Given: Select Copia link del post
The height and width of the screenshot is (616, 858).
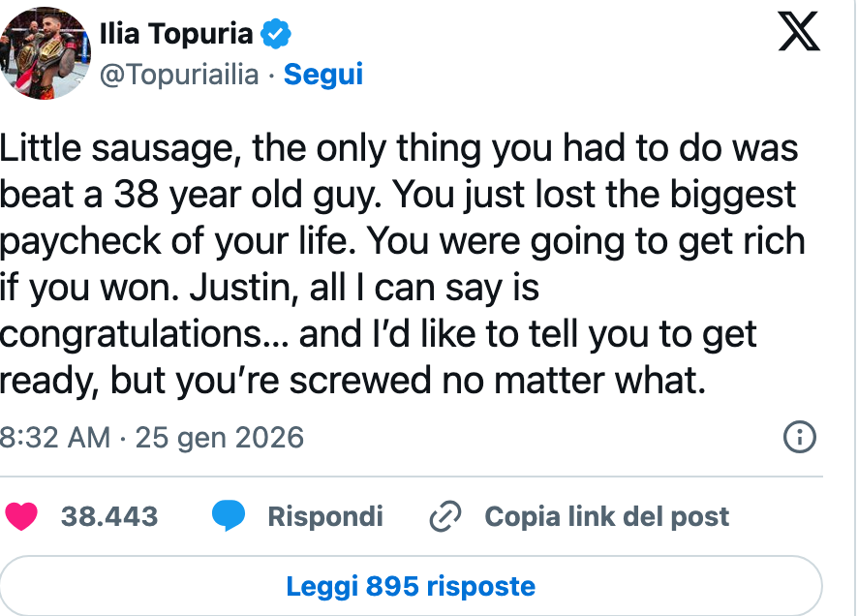Looking at the screenshot, I should tap(606, 516).
